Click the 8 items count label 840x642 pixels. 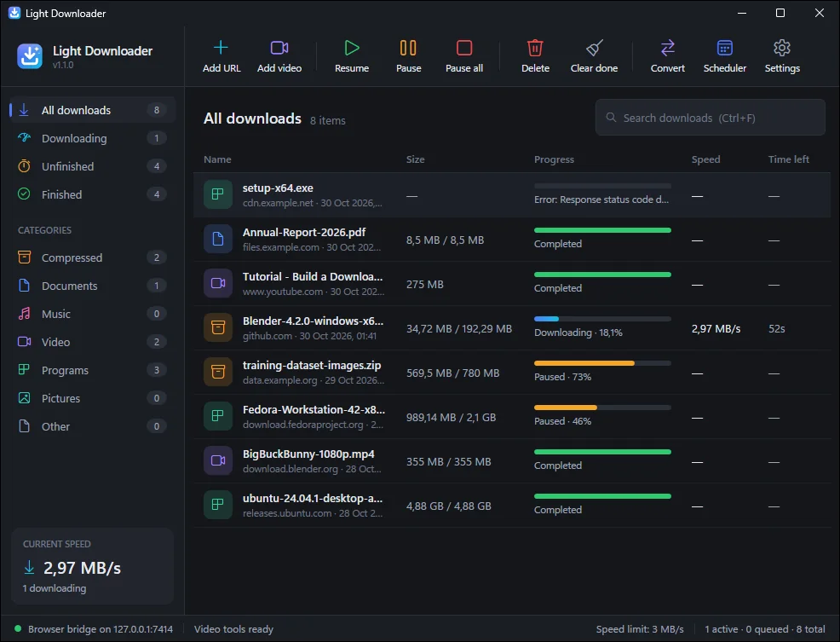tap(327, 121)
